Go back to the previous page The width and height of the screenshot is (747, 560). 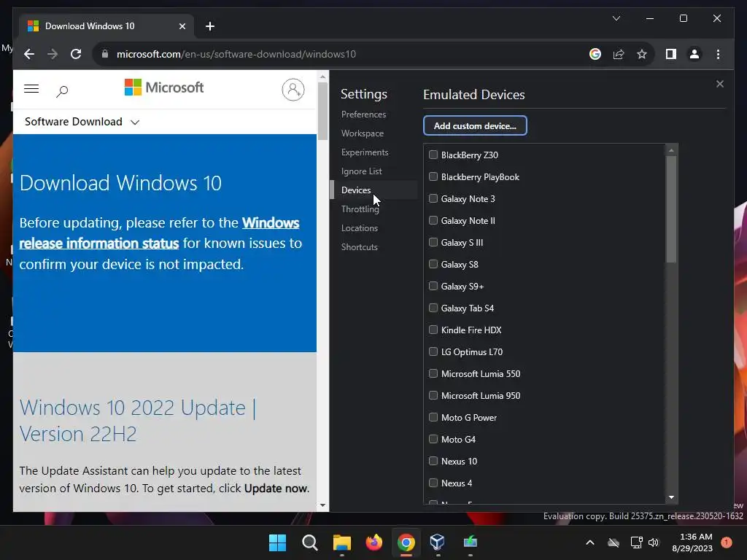29,54
